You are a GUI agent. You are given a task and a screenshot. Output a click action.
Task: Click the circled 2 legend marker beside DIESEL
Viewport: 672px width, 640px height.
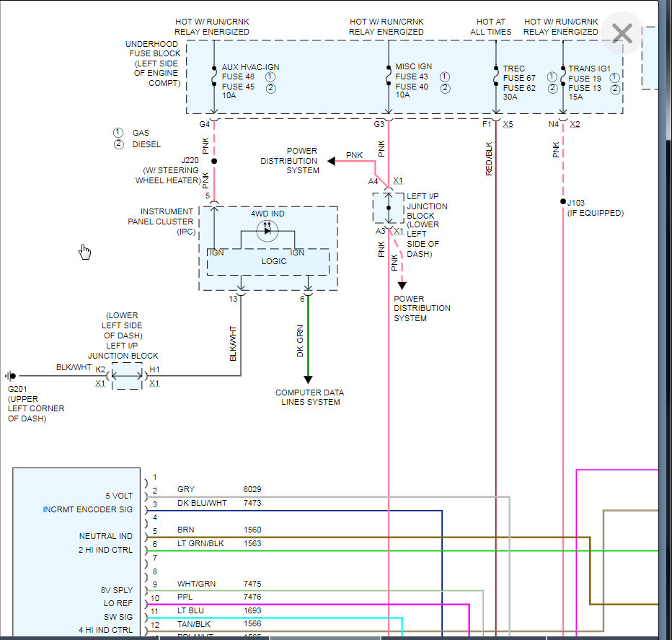click(x=118, y=144)
